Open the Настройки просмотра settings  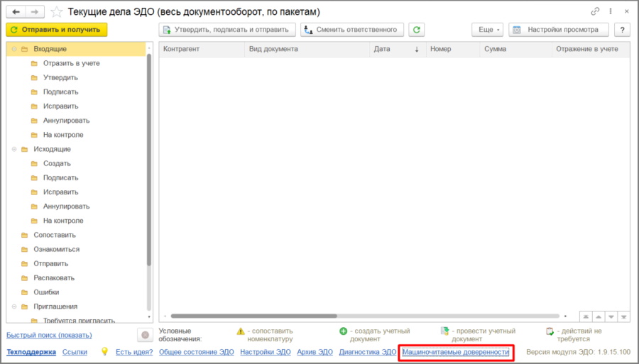pyautogui.click(x=558, y=30)
